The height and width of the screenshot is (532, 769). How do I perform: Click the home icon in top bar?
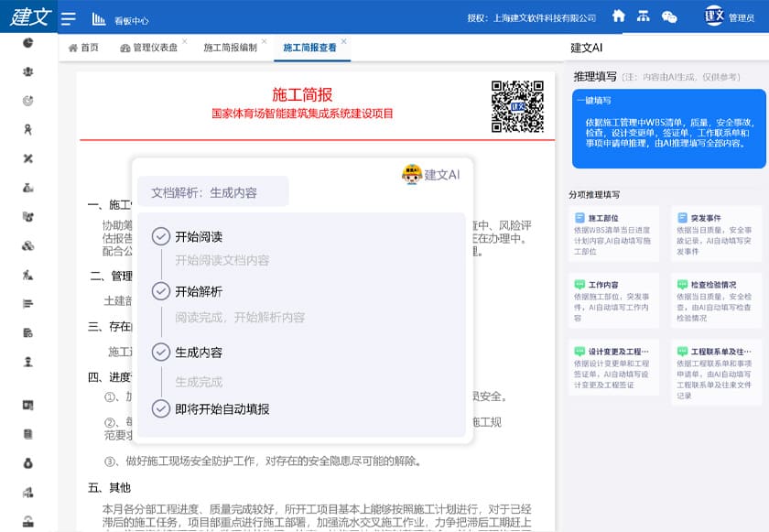click(619, 16)
